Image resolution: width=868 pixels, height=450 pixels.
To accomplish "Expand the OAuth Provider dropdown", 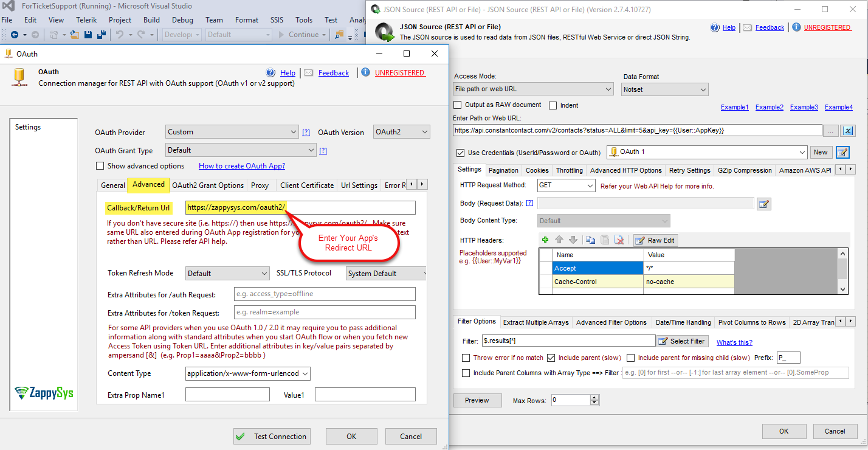I will [x=232, y=132].
